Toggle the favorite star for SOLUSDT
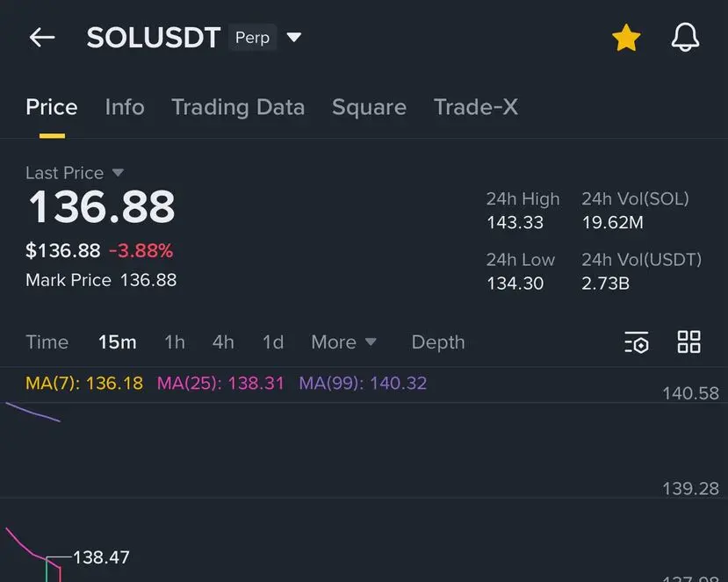The height and width of the screenshot is (582, 728). click(x=626, y=38)
